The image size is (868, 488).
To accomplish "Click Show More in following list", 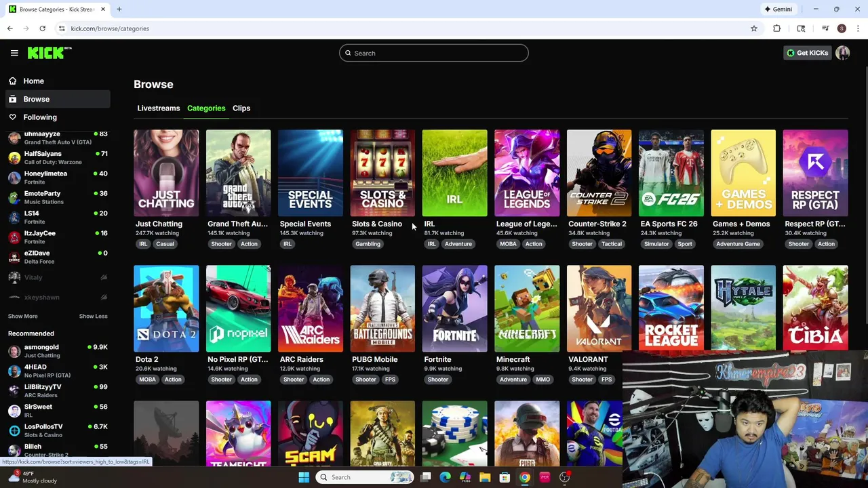I will tap(22, 316).
